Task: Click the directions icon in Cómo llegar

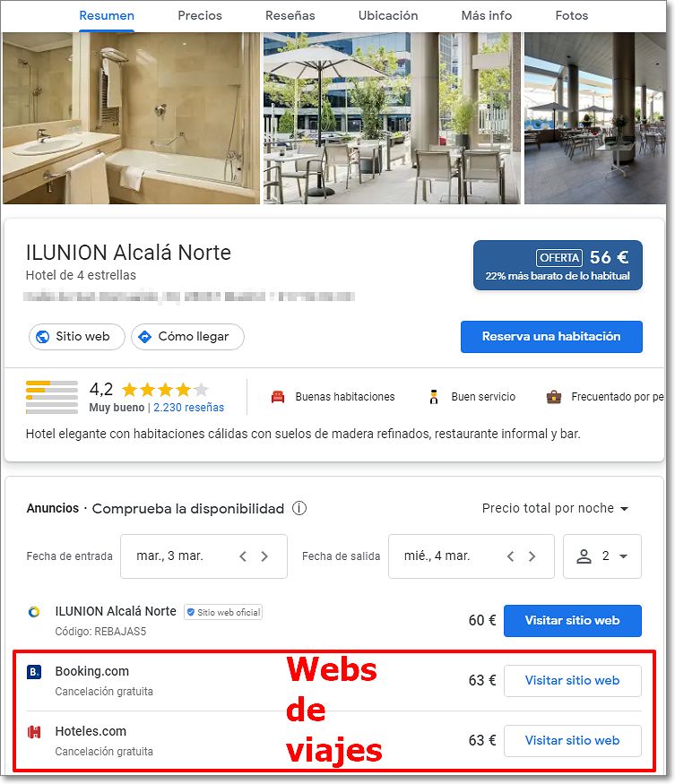Action: pos(144,337)
